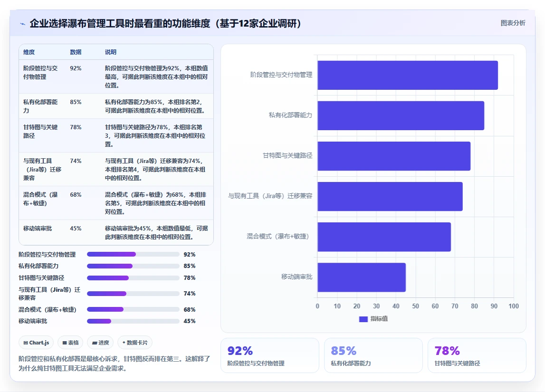
Task: Select the 进度 tag chip
Action: (100, 343)
